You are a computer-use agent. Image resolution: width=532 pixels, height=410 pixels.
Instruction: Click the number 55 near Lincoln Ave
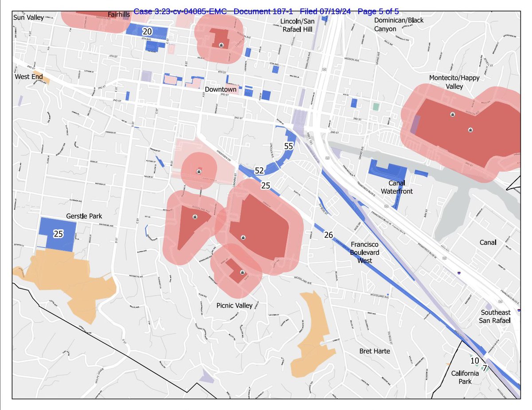(x=289, y=146)
